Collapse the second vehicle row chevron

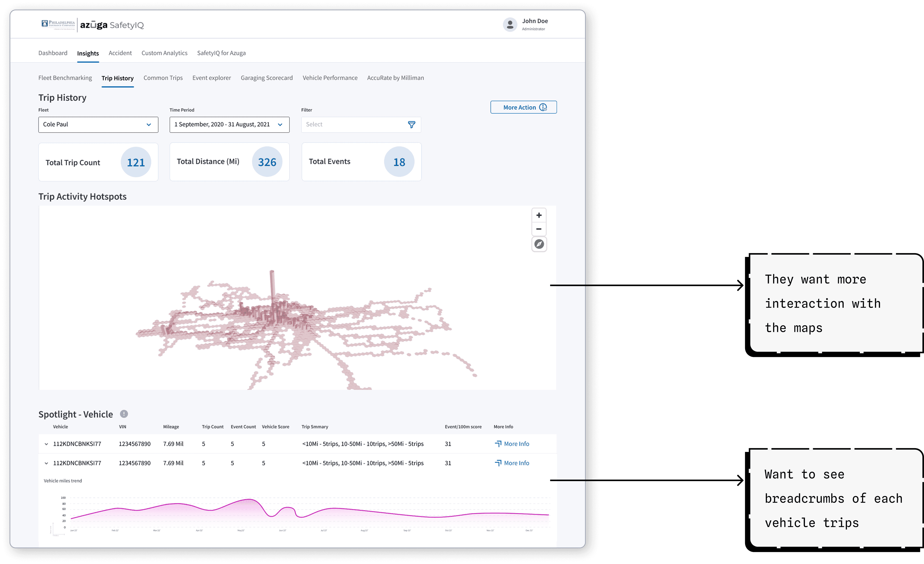[x=46, y=463]
